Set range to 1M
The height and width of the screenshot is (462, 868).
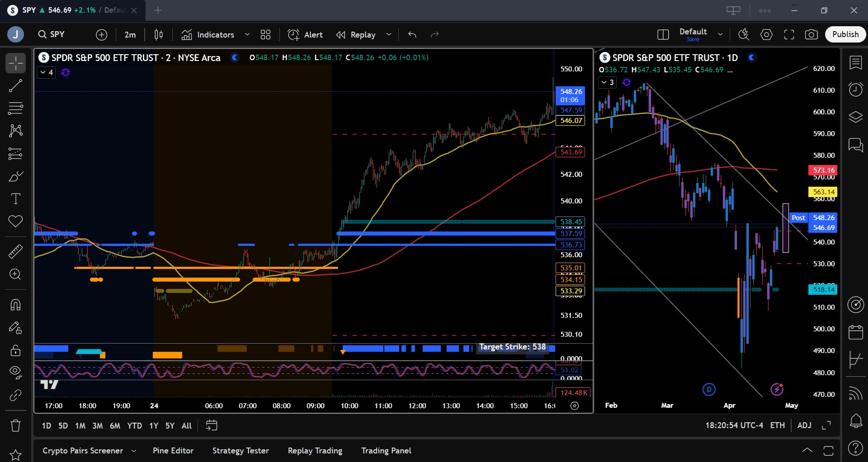80,426
